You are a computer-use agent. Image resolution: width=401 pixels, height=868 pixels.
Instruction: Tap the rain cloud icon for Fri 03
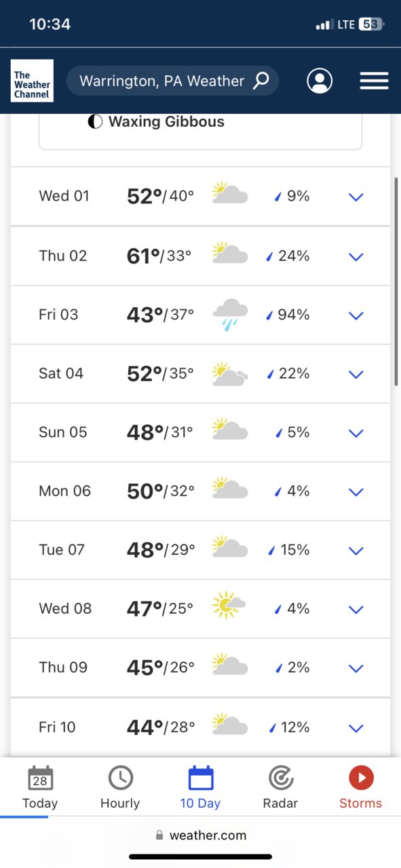[230, 315]
